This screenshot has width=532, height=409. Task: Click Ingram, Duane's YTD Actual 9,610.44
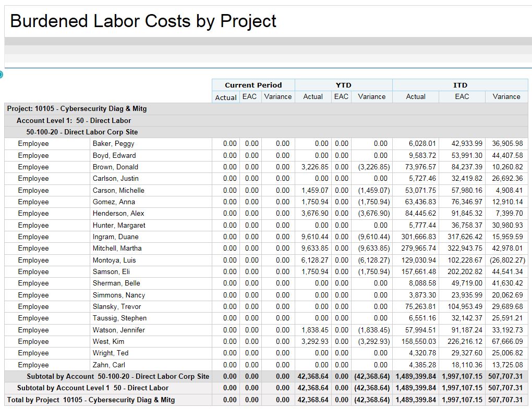(315, 237)
